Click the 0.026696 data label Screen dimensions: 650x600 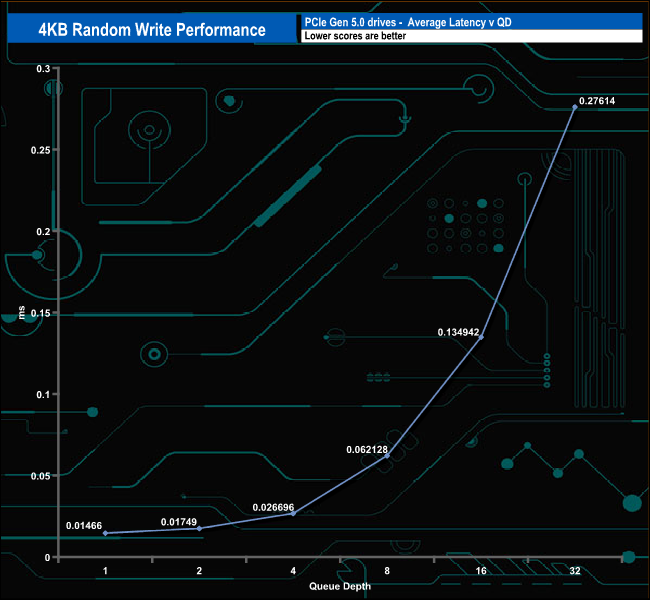[x=273, y=508]
